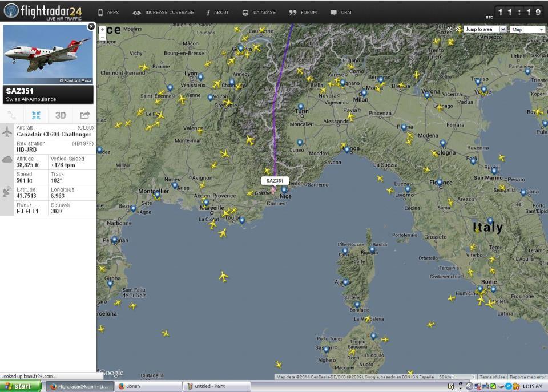Toggle follow-aircraft icon in flight panel
The height and width of the screenshot is (392, 548).
(x=36, y=115)
